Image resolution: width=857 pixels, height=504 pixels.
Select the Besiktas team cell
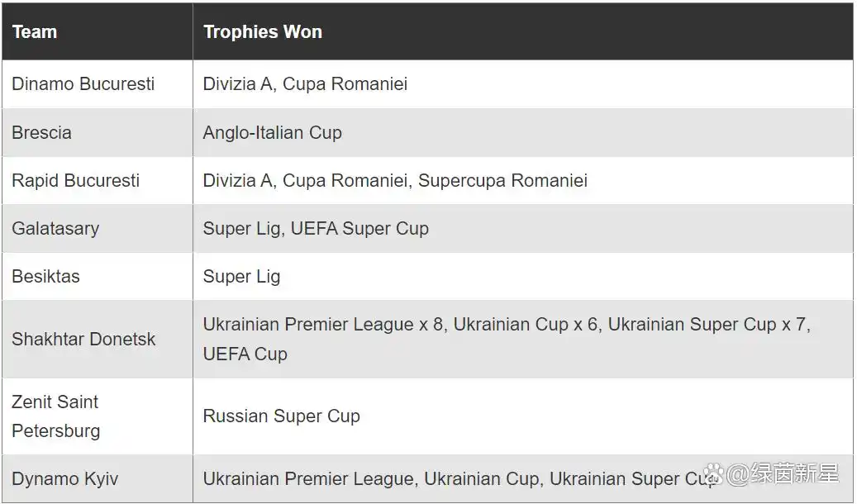click(x=98, y=276)
